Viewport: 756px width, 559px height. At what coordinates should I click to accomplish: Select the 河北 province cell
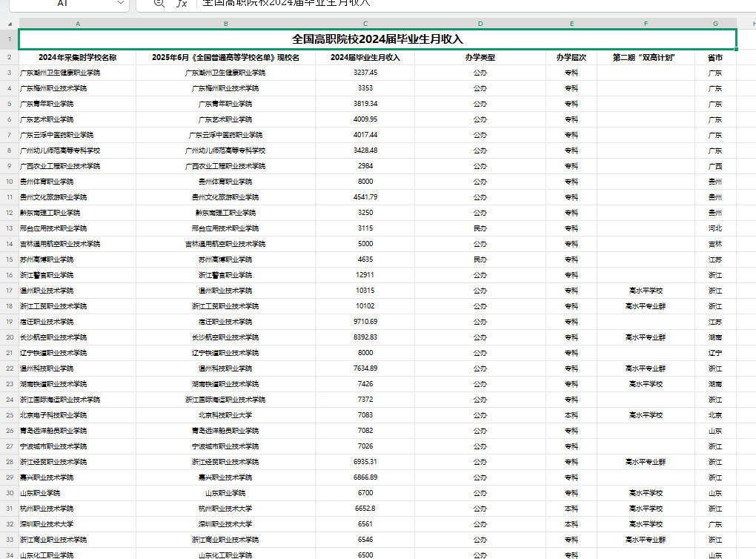[715, 228]
